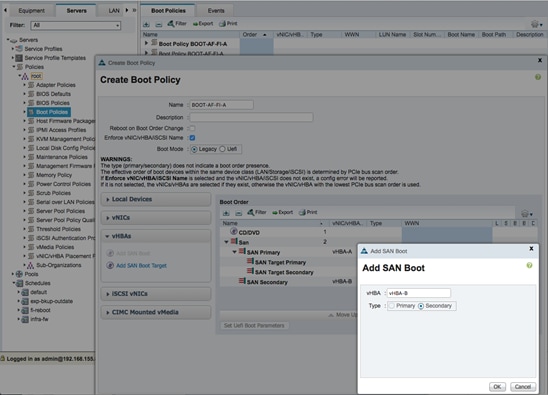Toggle Enforce vNIC/vHBA/iSCSI Name checkbox
This screenshot has width=548, height=395.
click(193, 138)
